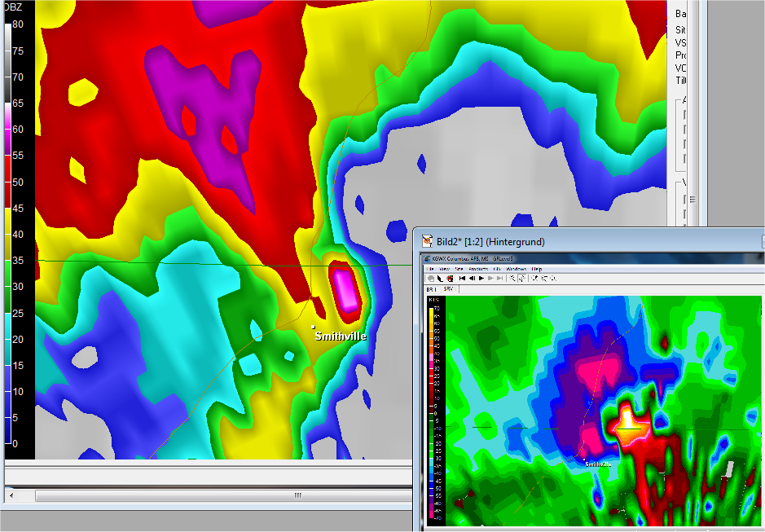Image resolution: width=765 pixels, height=532 pixels.
Task: Click the red-blue globe icon in Bild2 toolbar
Action: [450, 278]
